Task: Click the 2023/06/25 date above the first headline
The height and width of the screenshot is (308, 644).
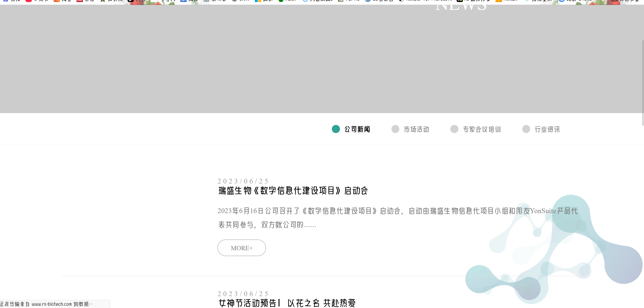Action: 243,181
